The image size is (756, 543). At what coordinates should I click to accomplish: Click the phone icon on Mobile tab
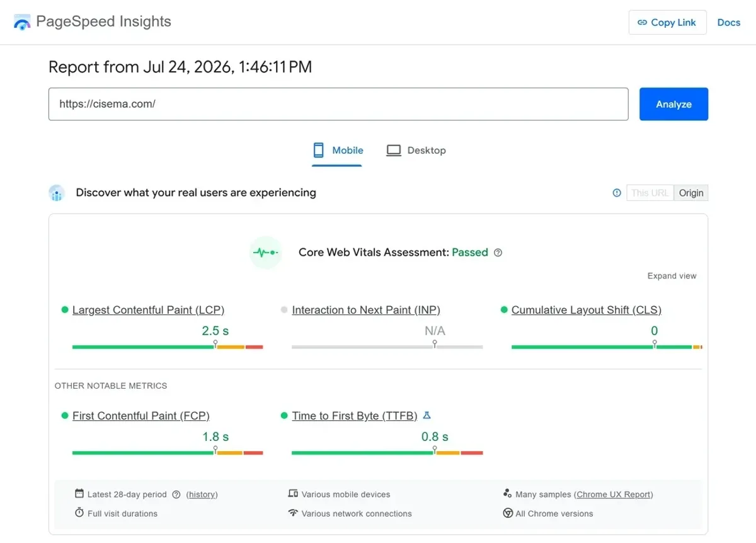(x=319, y=150)
